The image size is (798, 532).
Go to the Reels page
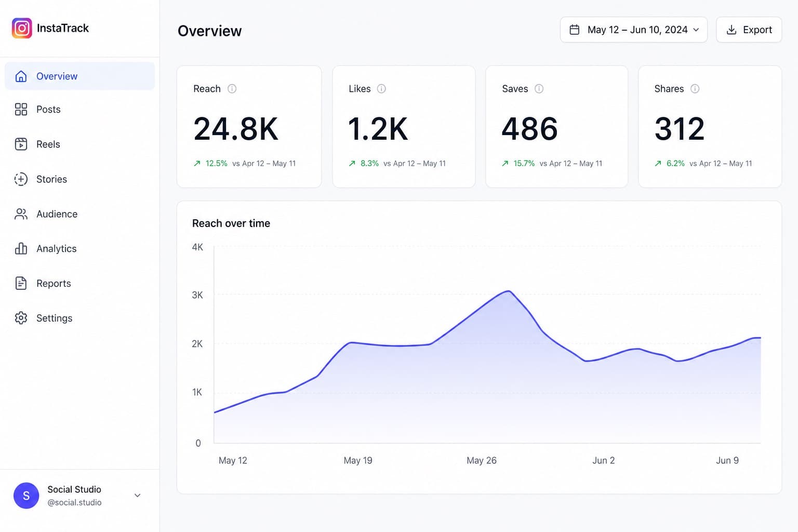79,144
